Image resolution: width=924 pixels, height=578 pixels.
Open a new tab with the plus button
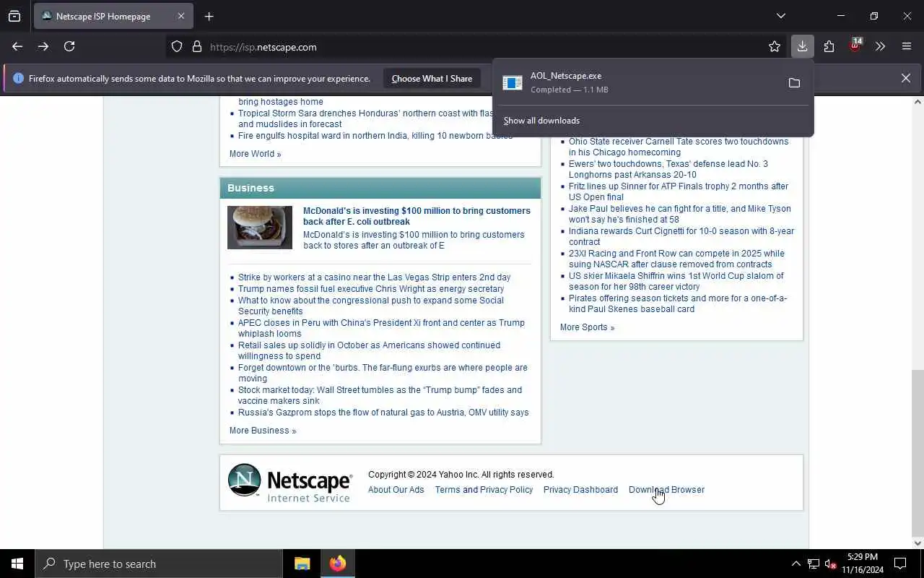(x=209, y=16)
